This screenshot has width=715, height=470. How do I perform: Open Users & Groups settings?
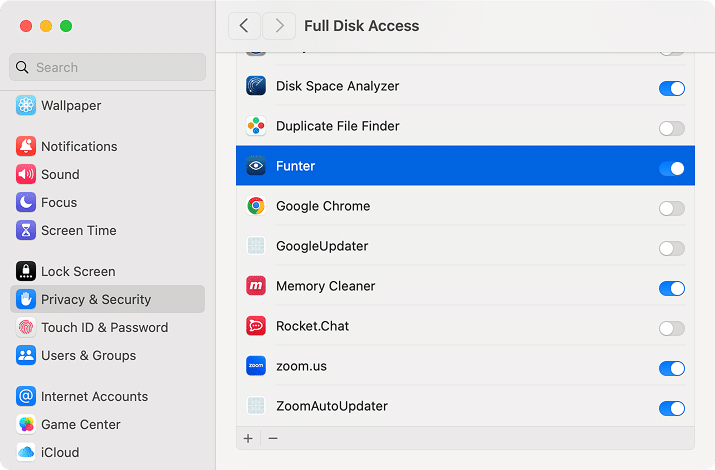click(108, 355)
